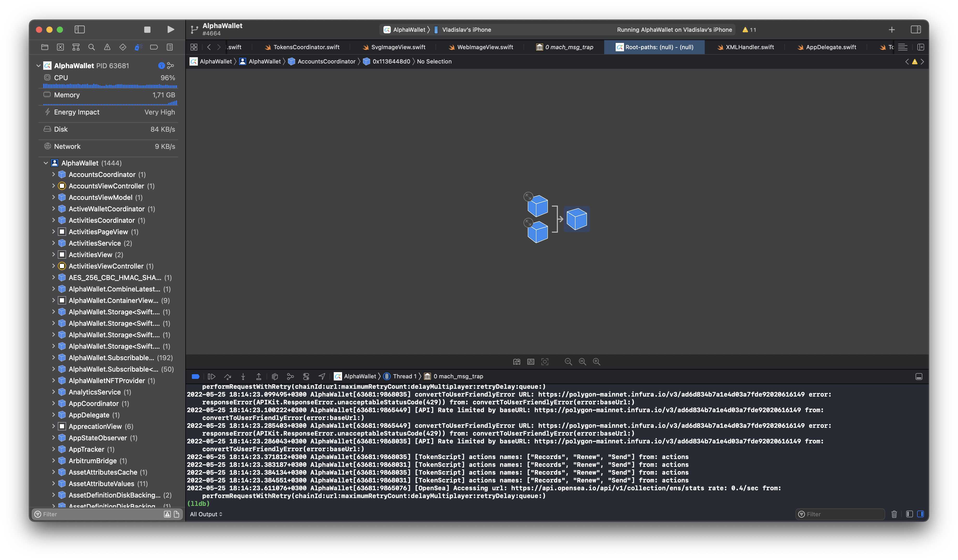The width and height of the screenshot is (958, 560).
Task: Toggle the left navigator sidebar
Action: [79, 30]
